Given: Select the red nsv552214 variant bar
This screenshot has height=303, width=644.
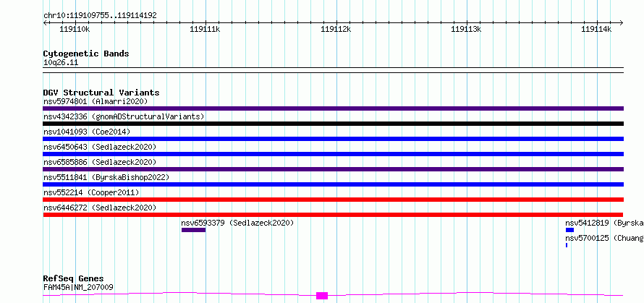Looking at the screenshot, I should coord(333,200).
